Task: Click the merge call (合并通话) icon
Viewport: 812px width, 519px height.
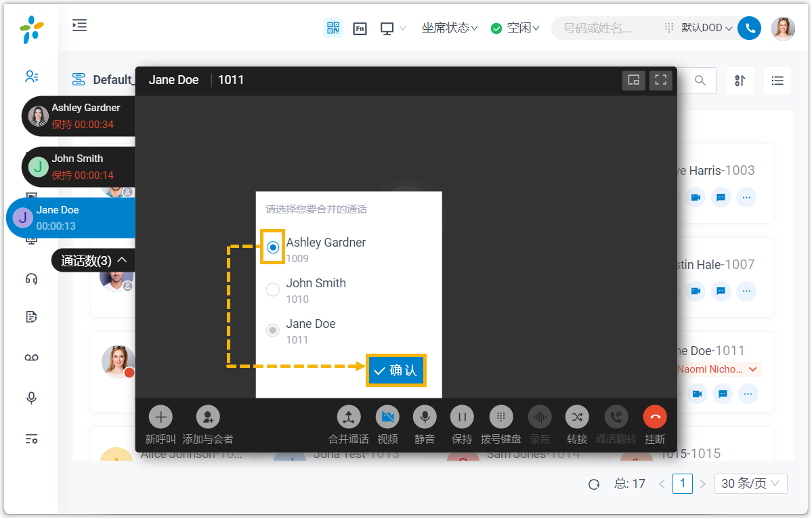Action: tap(349, 417)
